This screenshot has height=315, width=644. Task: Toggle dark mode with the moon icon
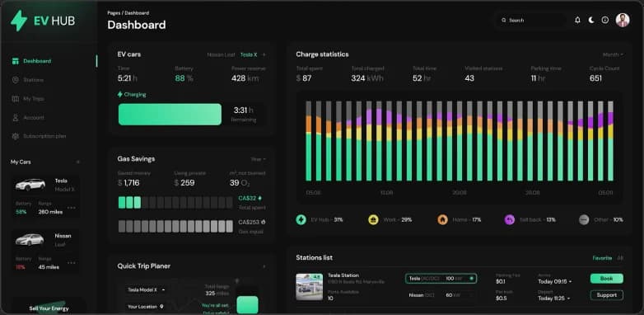pyautogui.click(x=591, y=20)
